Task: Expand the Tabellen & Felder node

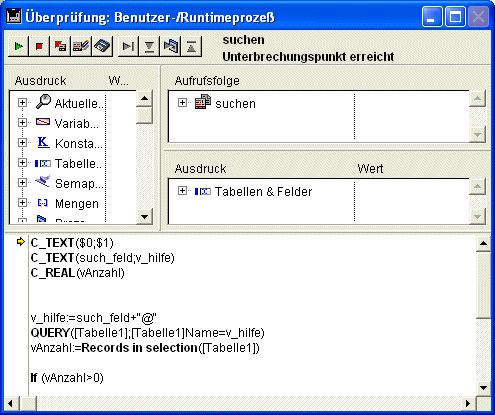Action: (x=182, y=191)
